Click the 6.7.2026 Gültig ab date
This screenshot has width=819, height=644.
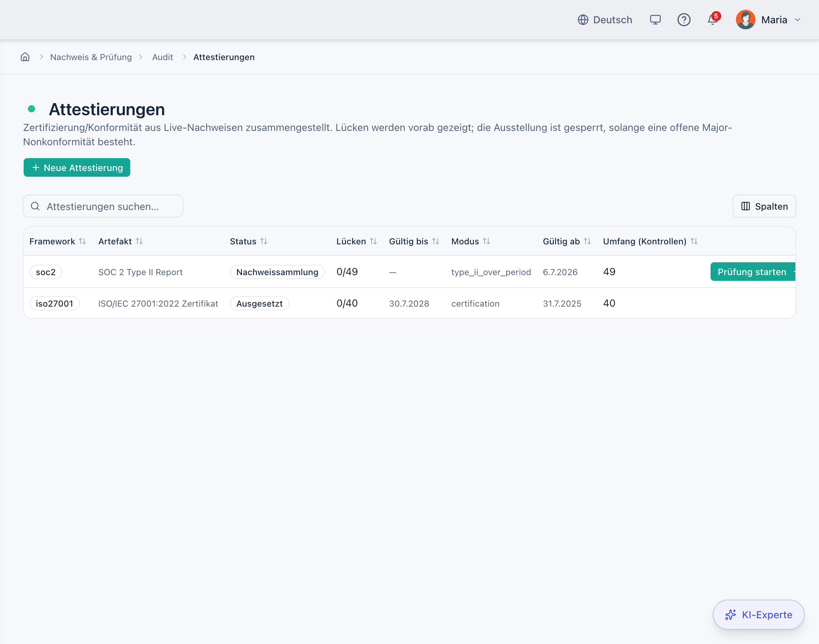click(x=560, y=272)
